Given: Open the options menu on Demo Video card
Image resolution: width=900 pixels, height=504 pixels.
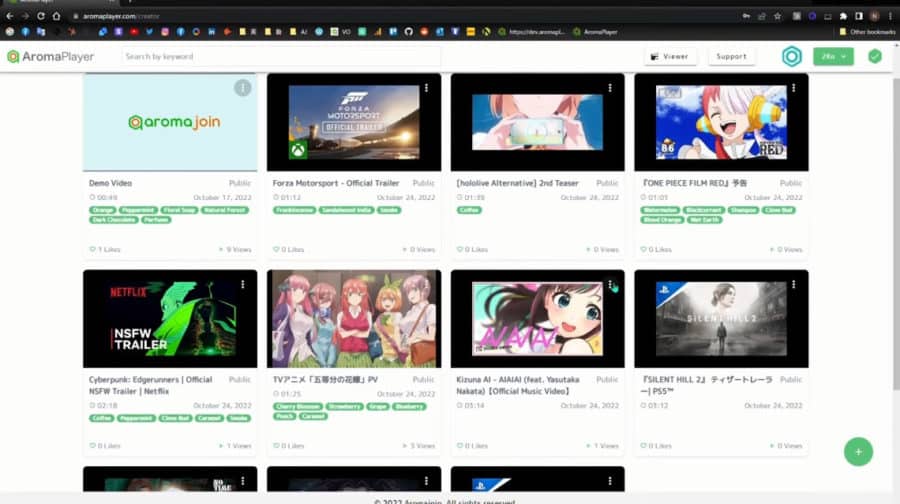Looking at the screenshot, I should click(242, 88).
